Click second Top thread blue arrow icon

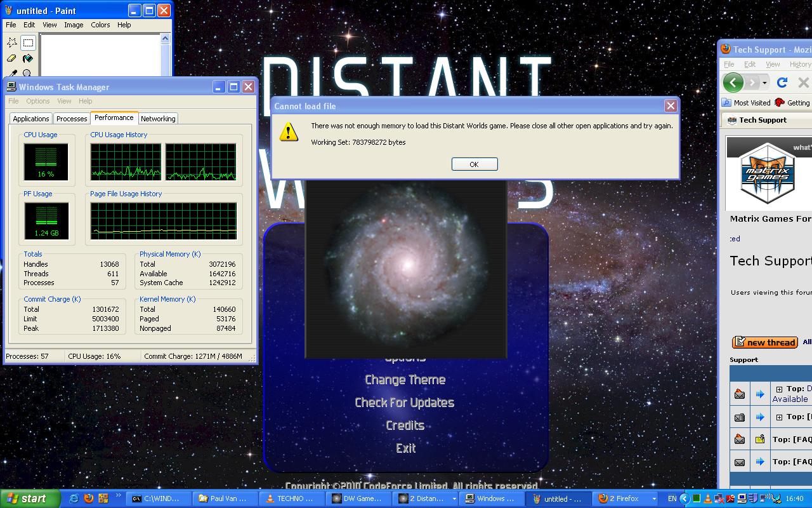pyautogui.click(x=760, y=417)
